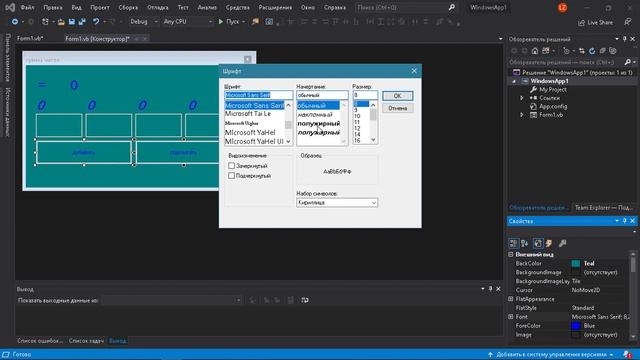Select My Project in Solution Explorer
This screenshot has width=640, height=360.
click(553, 89)
